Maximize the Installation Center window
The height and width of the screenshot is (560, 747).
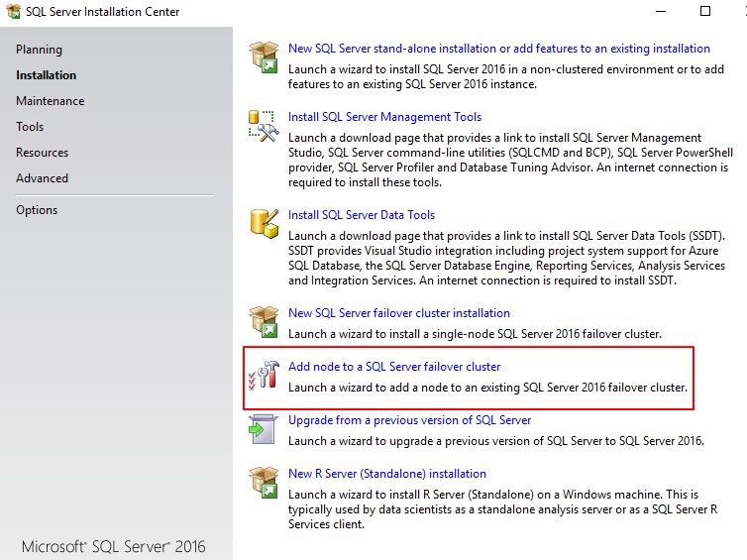(x=705, y=12)
